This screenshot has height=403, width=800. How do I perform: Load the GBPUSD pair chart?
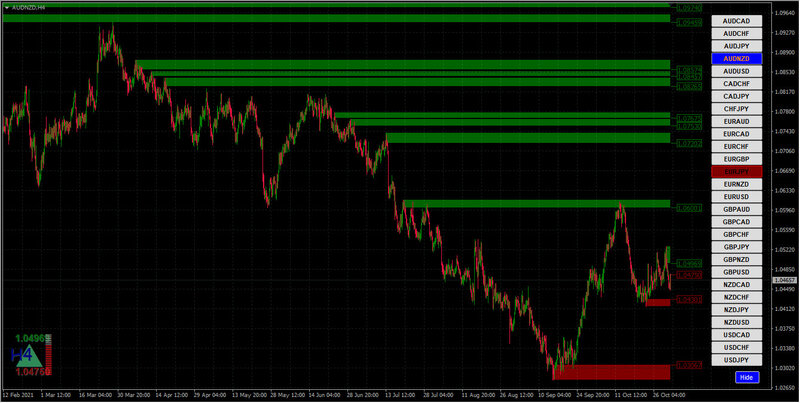point(736,272)
